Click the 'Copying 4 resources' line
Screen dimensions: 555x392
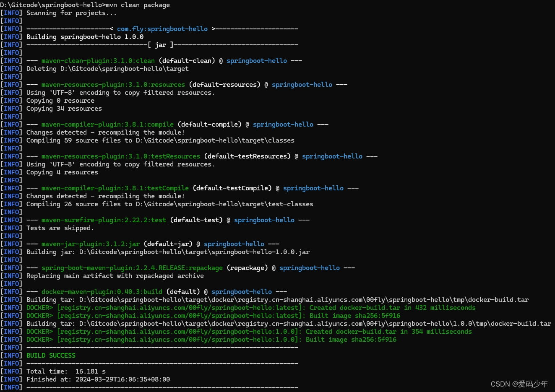(62, 172)
